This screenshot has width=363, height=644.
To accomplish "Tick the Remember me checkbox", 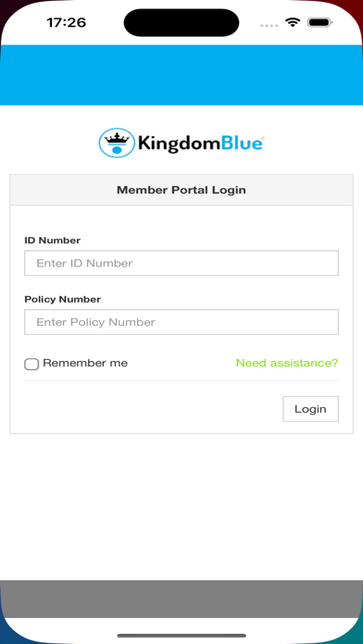I will point(31,364).
